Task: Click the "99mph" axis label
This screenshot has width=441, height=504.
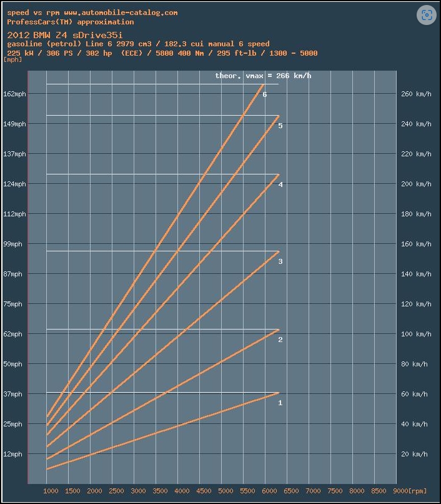Action: click(x=13, y=244)
